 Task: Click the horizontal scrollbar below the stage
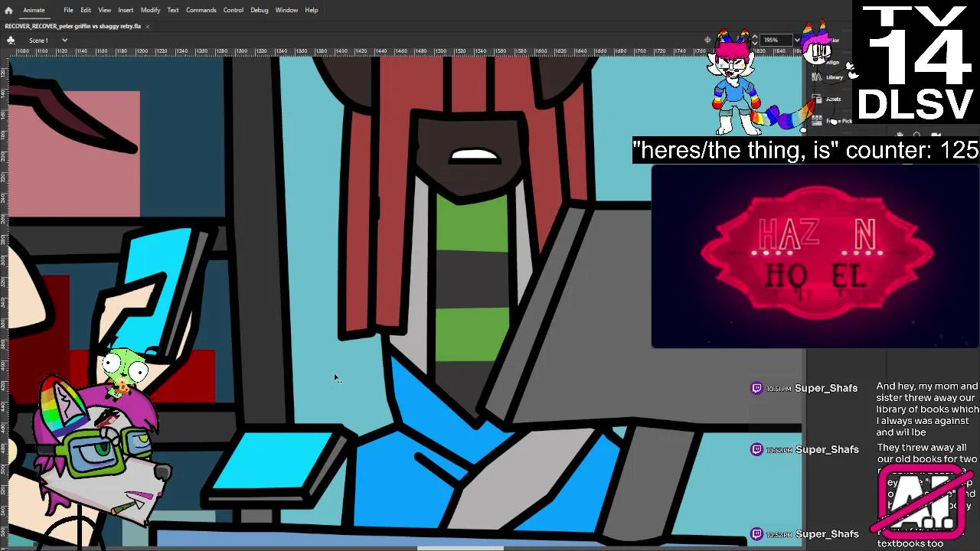click(x=460, y=548)
